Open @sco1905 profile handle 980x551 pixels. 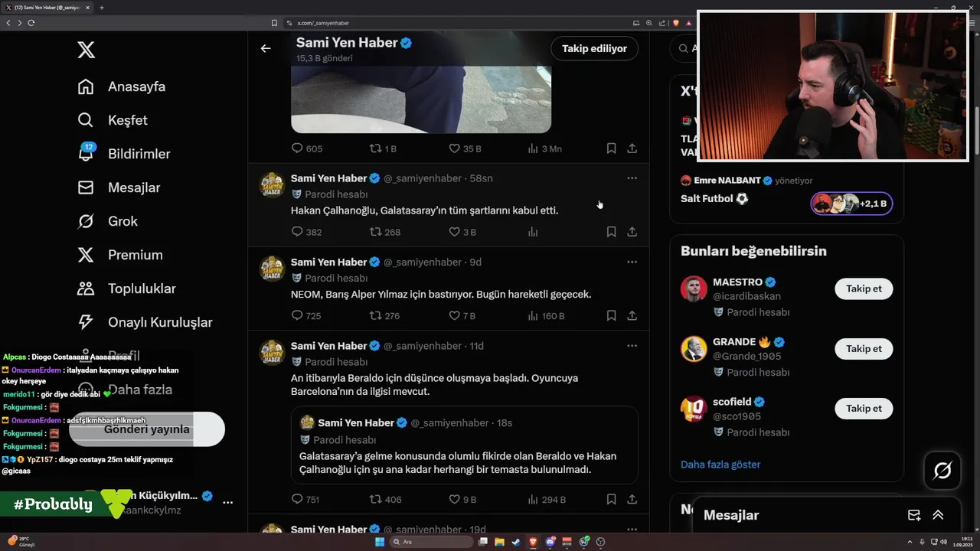[737, 416]
